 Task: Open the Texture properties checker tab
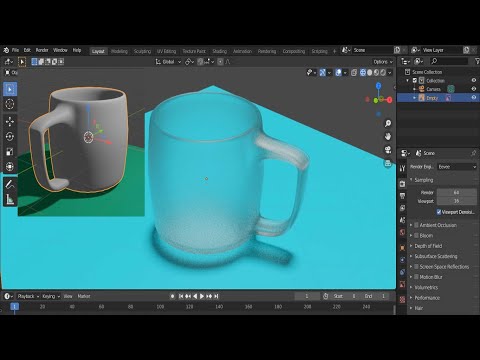pyautogui.click(x=402, y=299)
